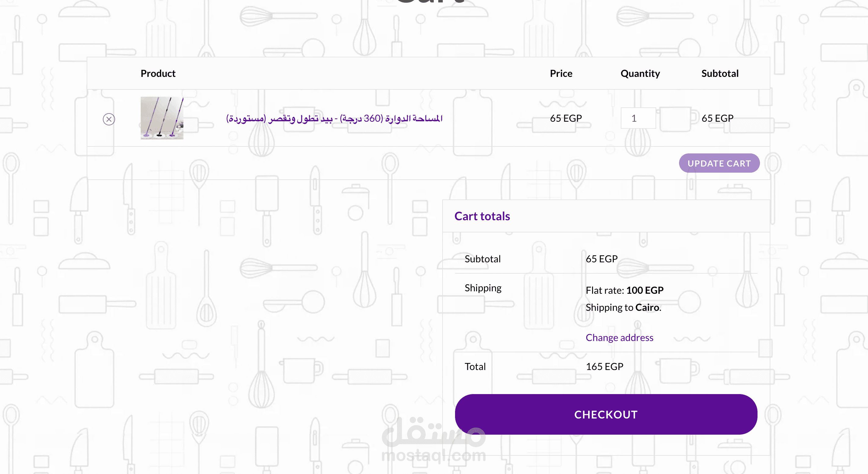This screenshot has width=868, height=474.
Task: Click the Price column header
Action: click(x=561, y=74)
